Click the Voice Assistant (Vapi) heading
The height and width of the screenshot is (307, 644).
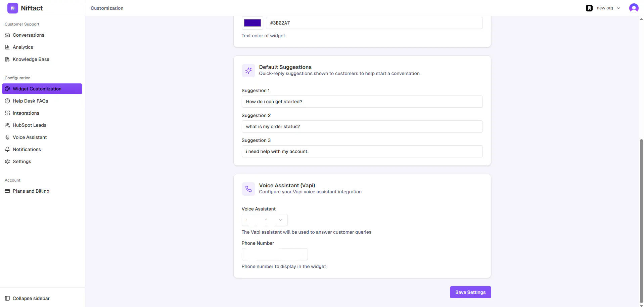pyautogui.click(x=287, y=185)
